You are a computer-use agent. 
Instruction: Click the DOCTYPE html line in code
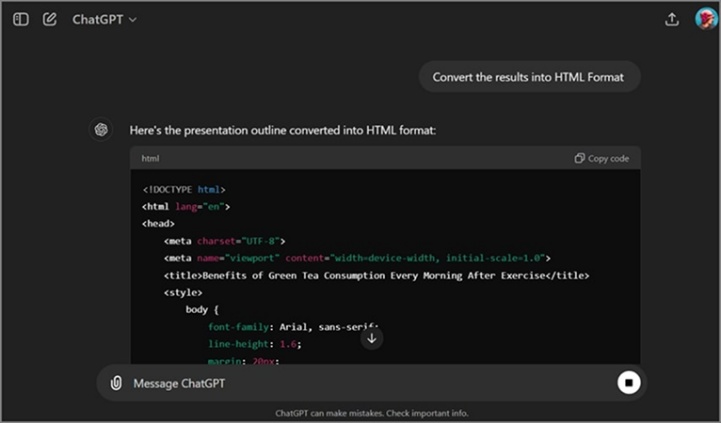[184, 189]
